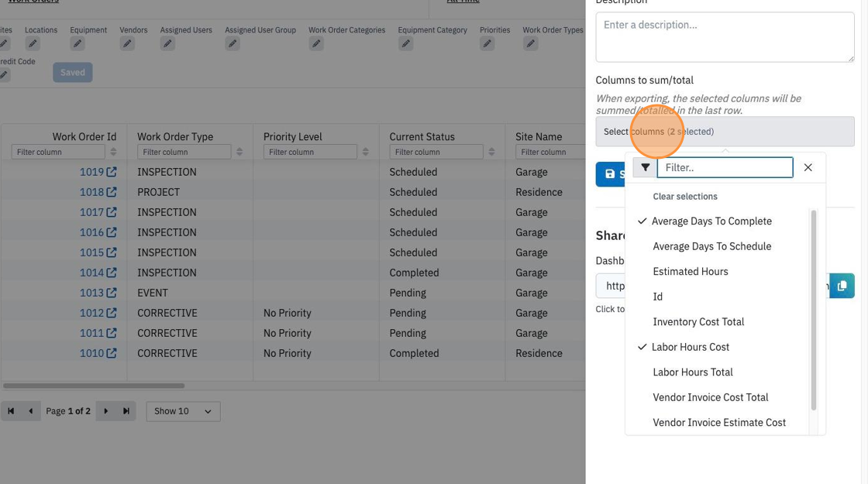Open work order 1016 external link icon
Screen dimensions: 868x484
click(112, 232)
